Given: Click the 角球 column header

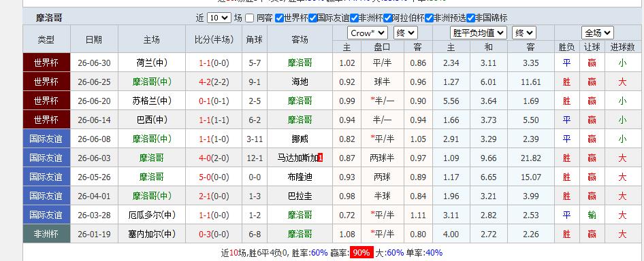Looking at the screenshot, I should click(x=254, y=39).
